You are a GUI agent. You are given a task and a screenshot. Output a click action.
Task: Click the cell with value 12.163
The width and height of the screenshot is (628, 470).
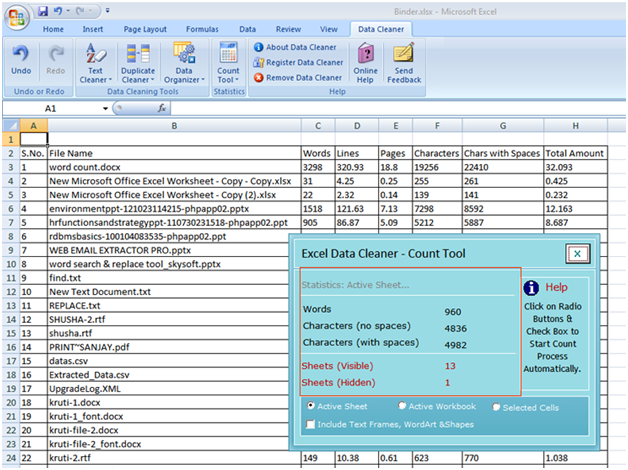tap(576, 209)
